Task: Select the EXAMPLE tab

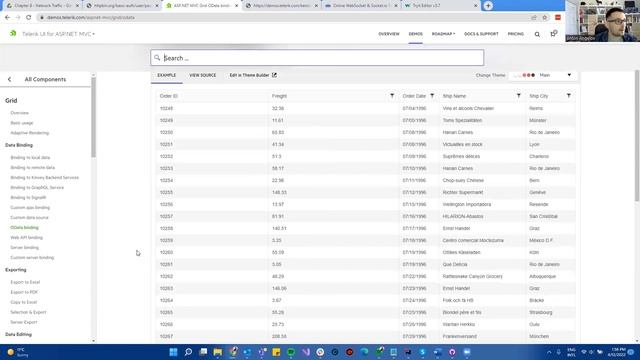Action: tap(167, 76)
